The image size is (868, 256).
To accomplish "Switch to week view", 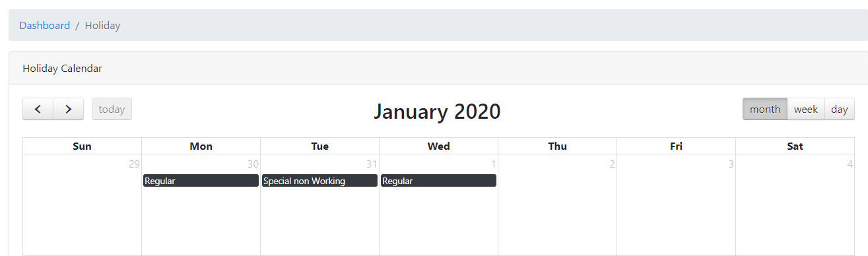I will click(806, 109).
